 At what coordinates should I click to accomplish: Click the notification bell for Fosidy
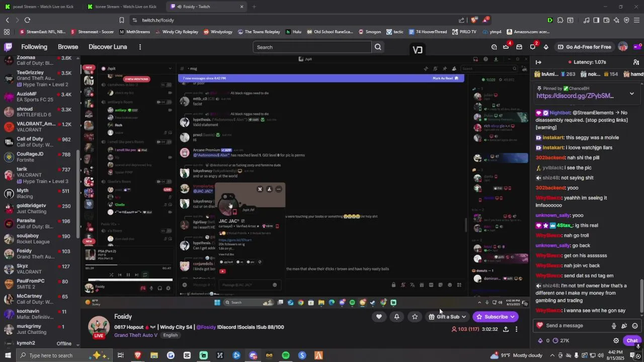(x=396, y=317)
